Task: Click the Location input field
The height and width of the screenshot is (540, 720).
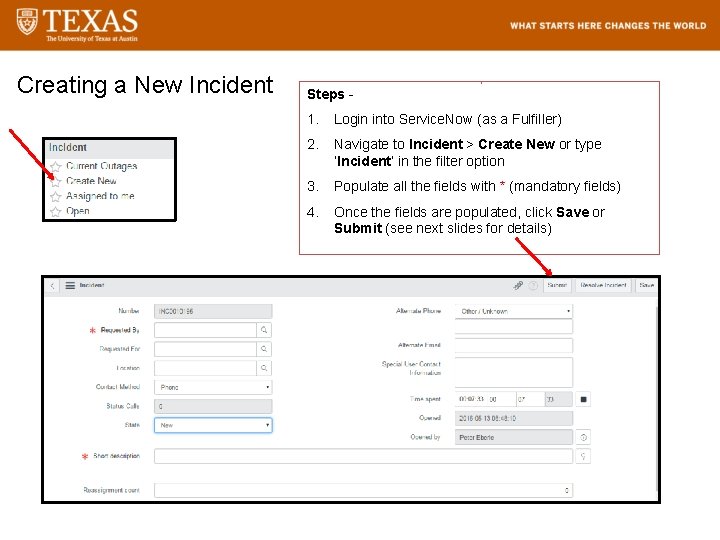Action: pos(205,368)
